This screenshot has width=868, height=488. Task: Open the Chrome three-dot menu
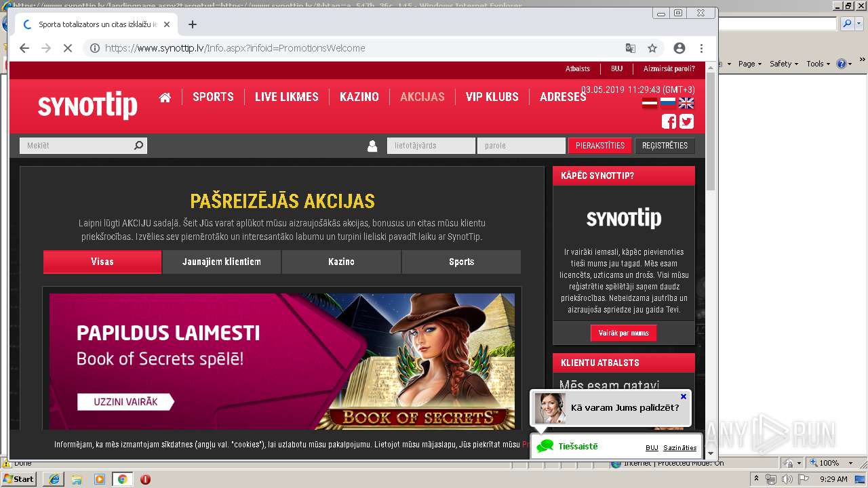[701, 48]
